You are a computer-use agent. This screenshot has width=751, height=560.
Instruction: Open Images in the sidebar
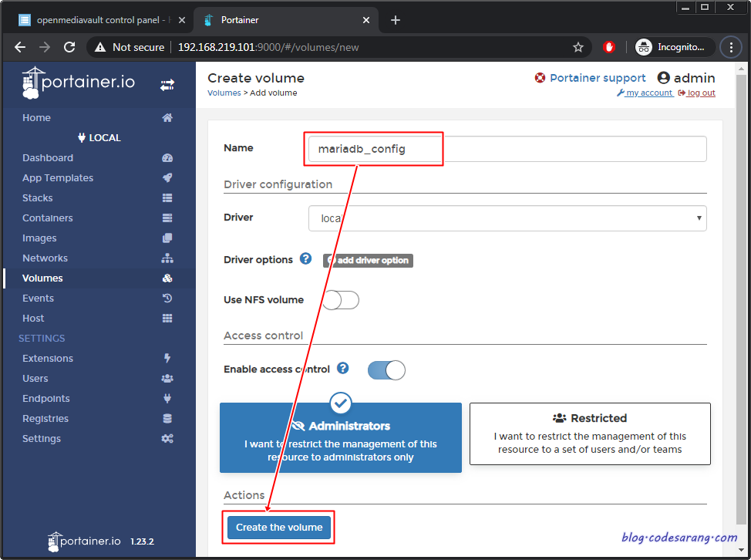(39, 238)
